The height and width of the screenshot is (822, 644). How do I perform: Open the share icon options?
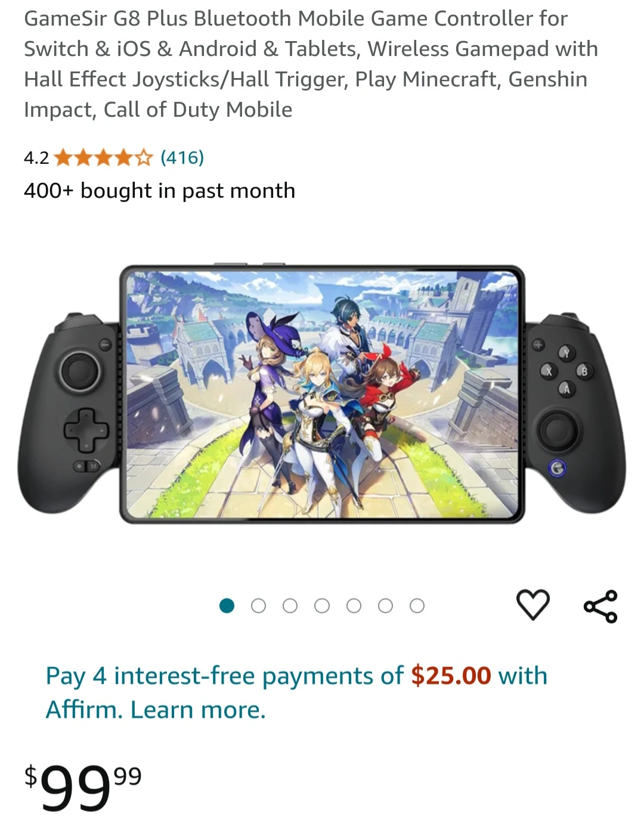[x=600, y=606]
